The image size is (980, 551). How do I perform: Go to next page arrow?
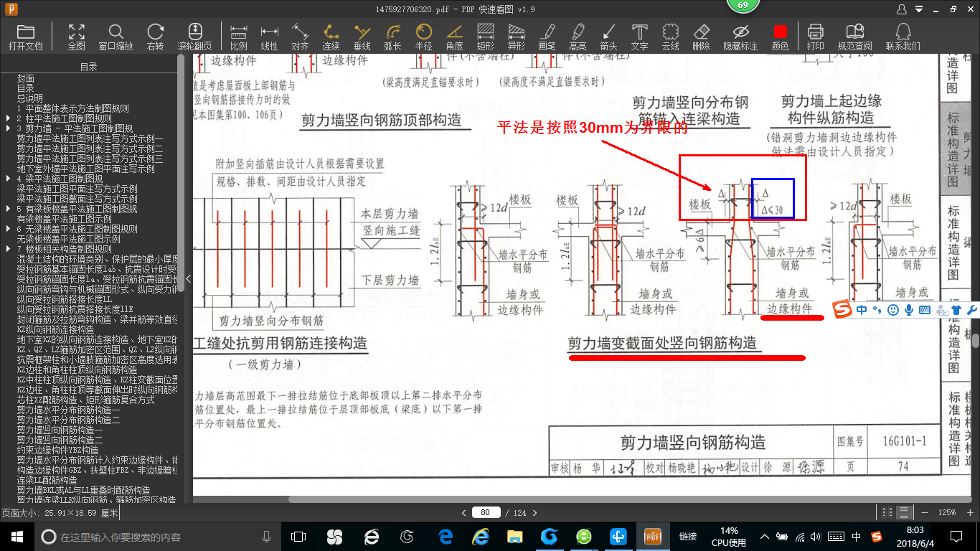pos(534,513)
